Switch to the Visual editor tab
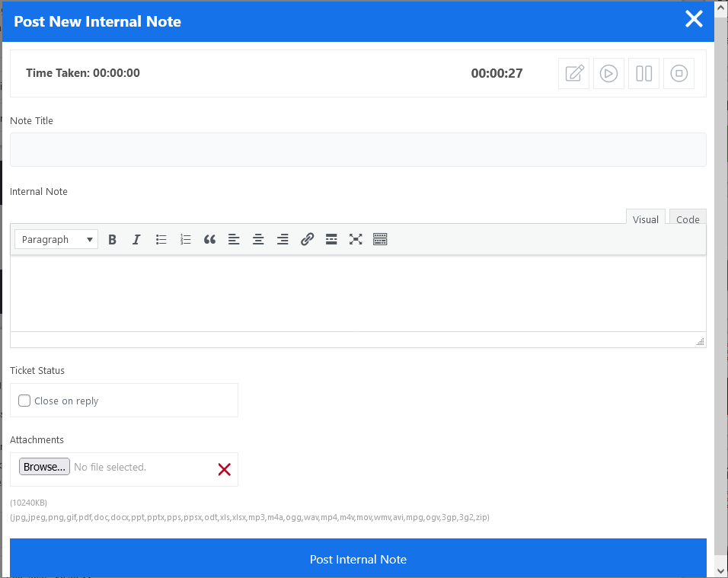This screenshot has width=728, height=578. (645, 219)
